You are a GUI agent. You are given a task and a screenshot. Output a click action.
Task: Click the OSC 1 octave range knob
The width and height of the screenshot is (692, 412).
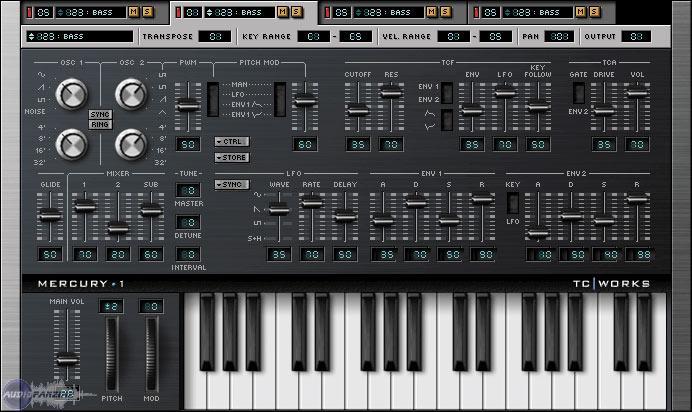71,144
